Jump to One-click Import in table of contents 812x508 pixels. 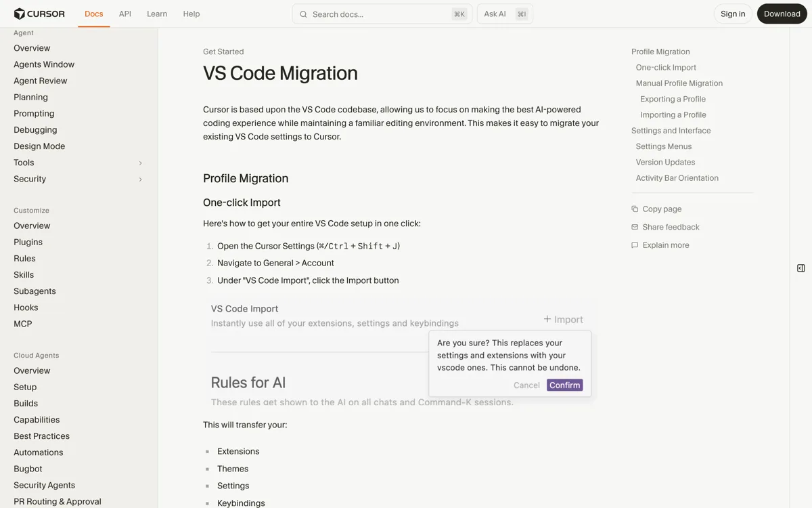(666, 67)
